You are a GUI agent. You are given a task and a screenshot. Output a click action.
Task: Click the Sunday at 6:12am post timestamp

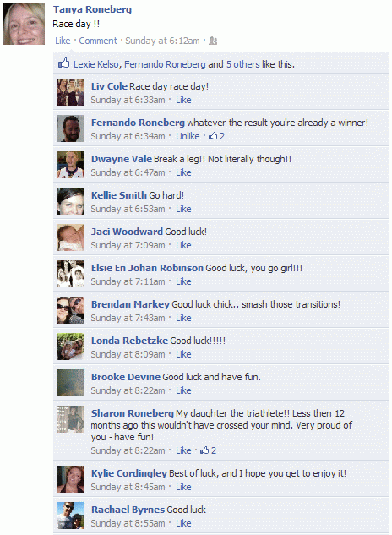coord(162,41)
